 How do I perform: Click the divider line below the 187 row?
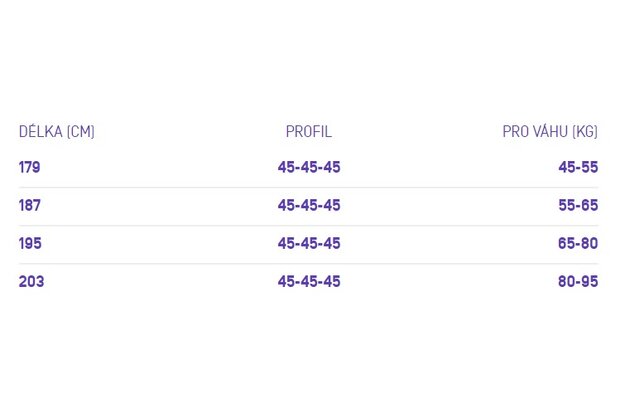click(309, 225)
